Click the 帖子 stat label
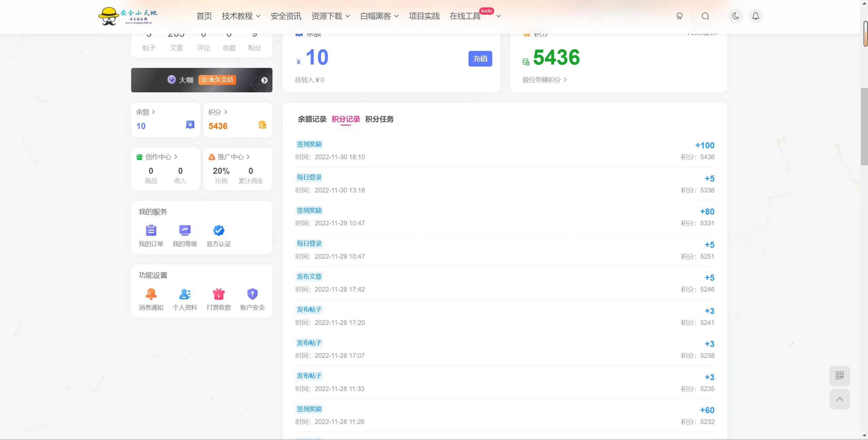The height and width of the screenshot is (440, 868). [149, 48]
